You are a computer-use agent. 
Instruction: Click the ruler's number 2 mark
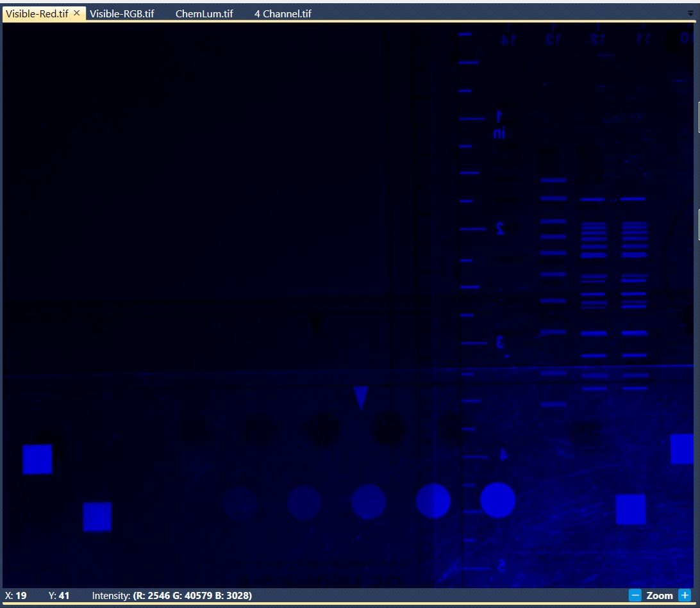500,229
